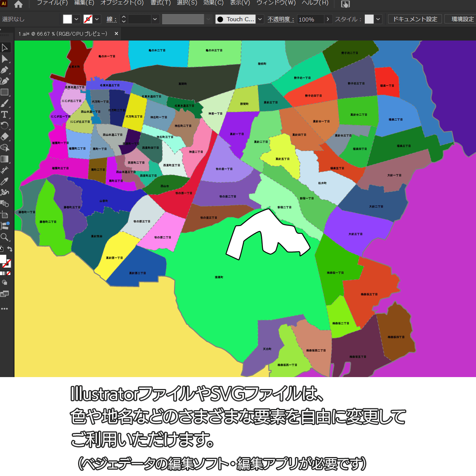Choose the Rectangle tool
This screenshot has height=476, width=476.
[x=5, y=92]
